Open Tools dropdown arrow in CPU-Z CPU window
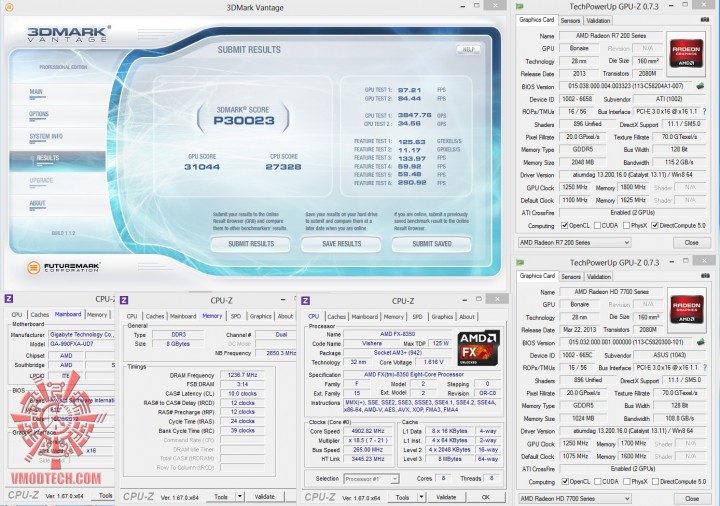This screenshot has width=720, height=506. click(x=421, y=497)
